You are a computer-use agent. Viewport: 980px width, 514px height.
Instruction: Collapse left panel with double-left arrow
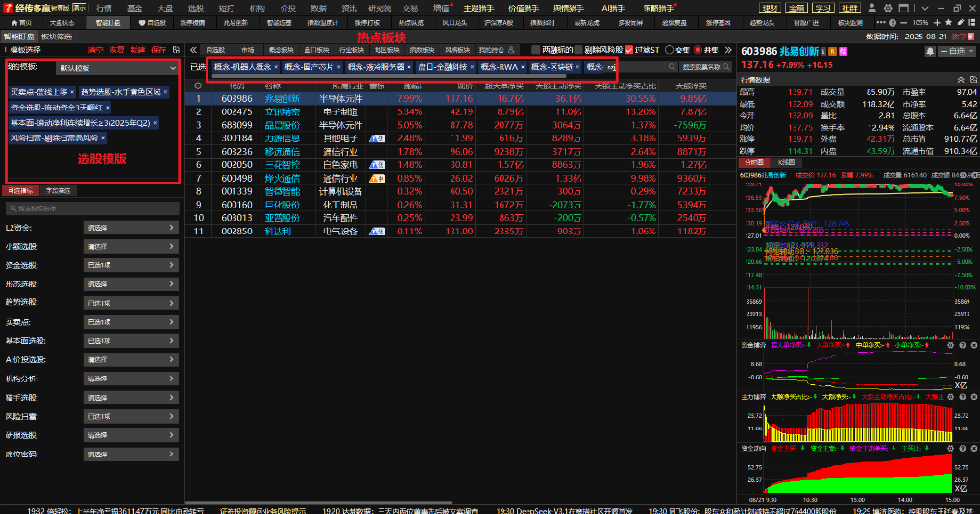[194, 50]
